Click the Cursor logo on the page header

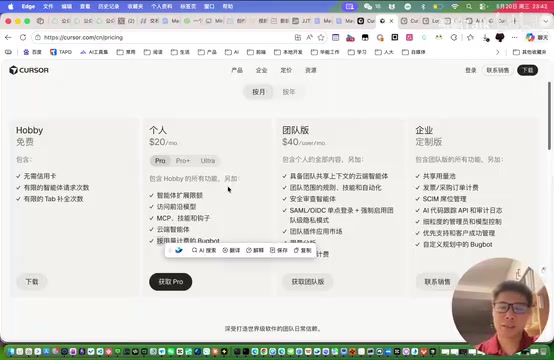(29, 70)
